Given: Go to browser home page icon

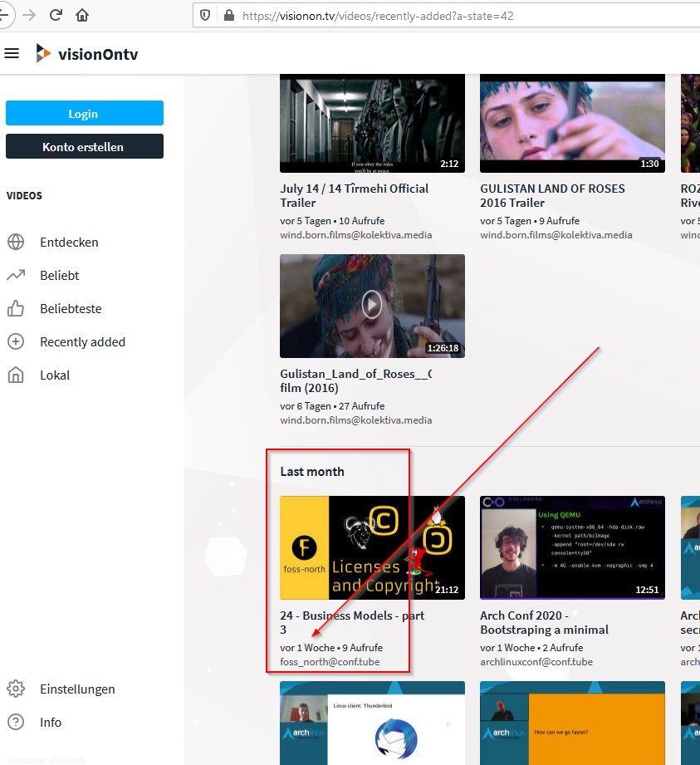Looking at the screenshot, I should pyautogui.click(x=82, y=16).
